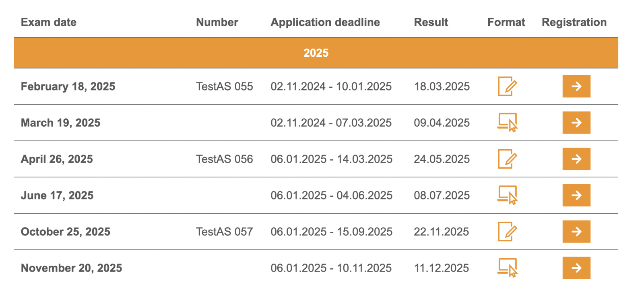Image resolution: width=644 pixels, height=290 pixels.
Task: Click paper-based format icon for April 26 exam
Action: (x=507, y=159)
